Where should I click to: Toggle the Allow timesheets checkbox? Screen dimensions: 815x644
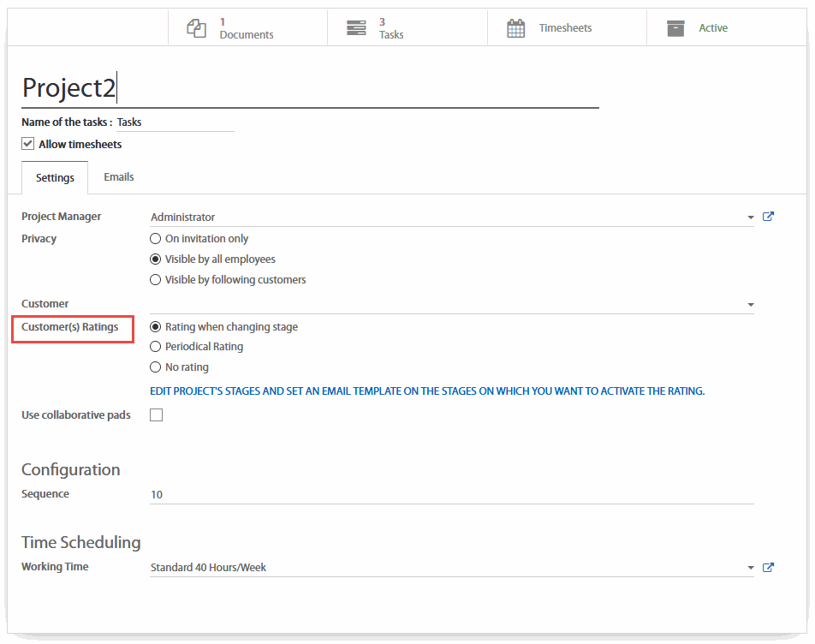pos(28,144)
